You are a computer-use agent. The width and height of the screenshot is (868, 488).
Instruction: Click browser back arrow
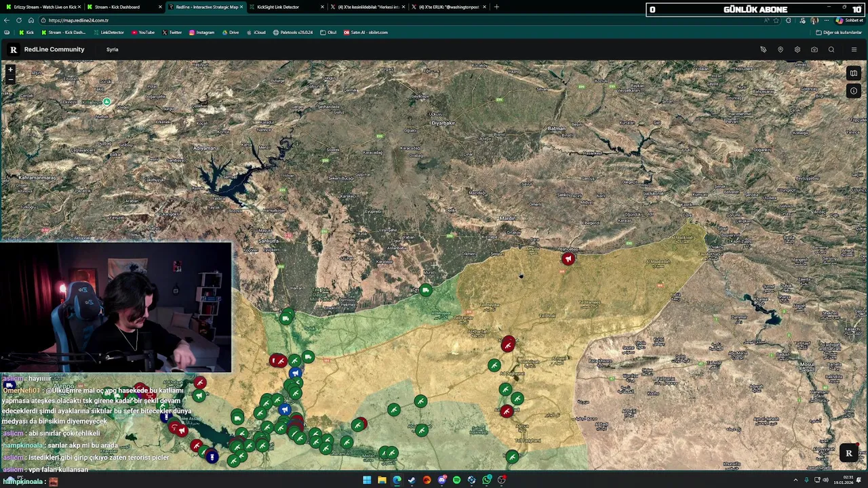(7, 20)
